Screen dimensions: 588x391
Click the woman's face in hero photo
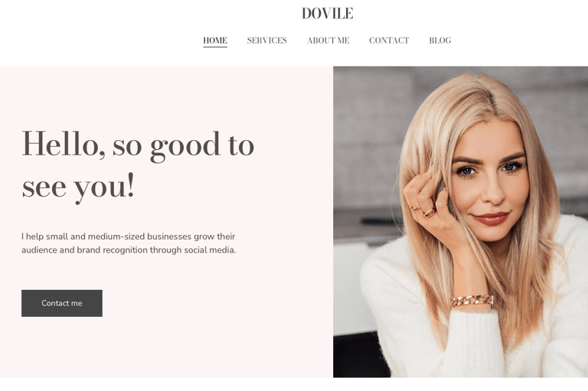pyautogui.click(x=488, y=180)
